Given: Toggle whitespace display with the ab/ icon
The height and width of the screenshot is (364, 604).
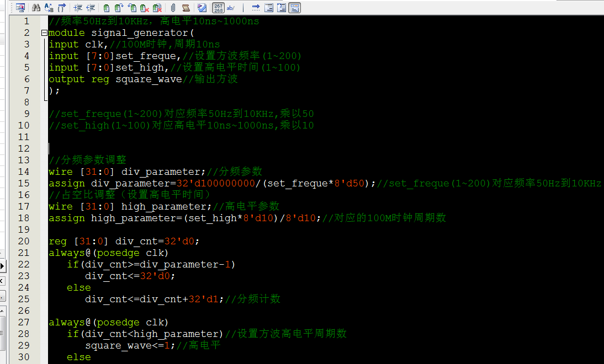Looking at the screenshot, I should [x=231, y=7].
